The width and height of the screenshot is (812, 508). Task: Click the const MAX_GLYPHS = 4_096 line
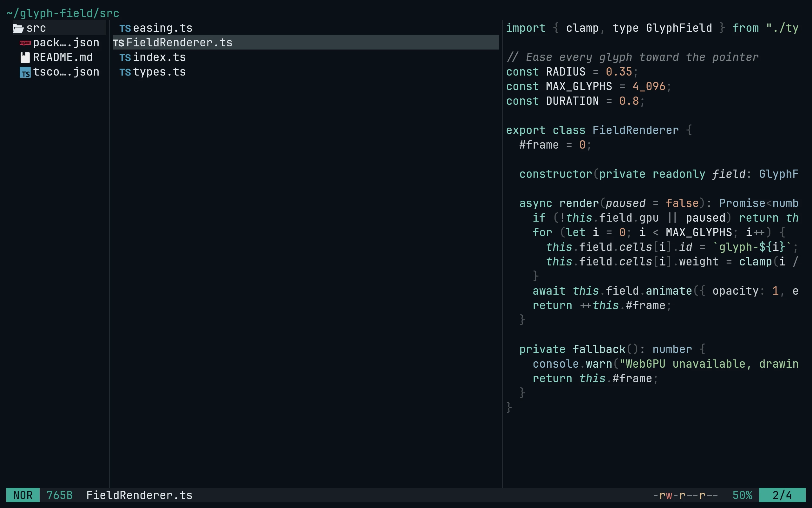point(588,86)
